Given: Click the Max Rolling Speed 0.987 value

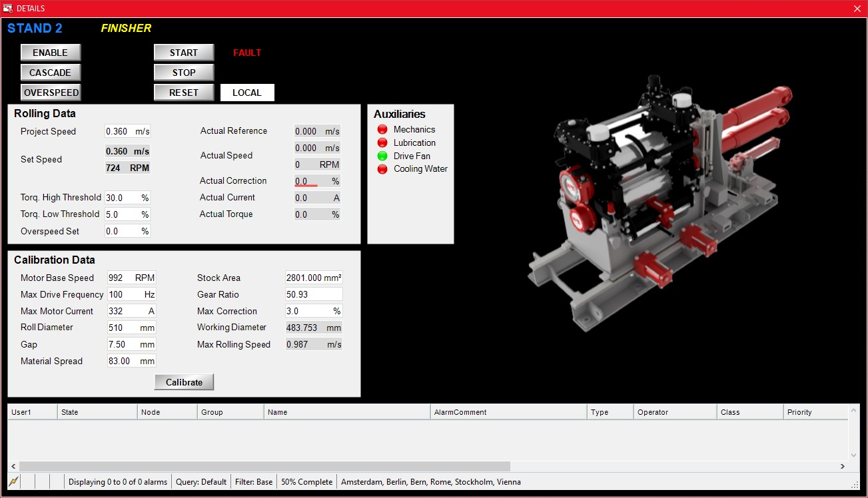Looking at the screenshot, I should 314,344.
